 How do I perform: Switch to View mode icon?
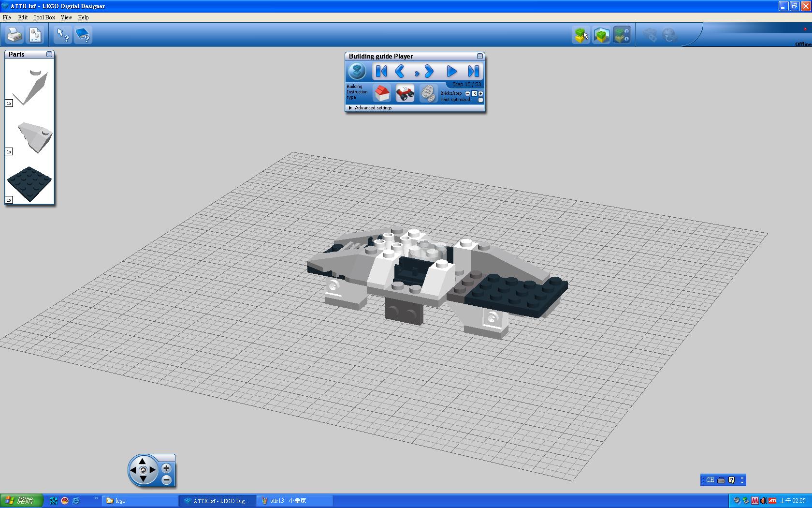pyautogui.click(x=601, y=35)
